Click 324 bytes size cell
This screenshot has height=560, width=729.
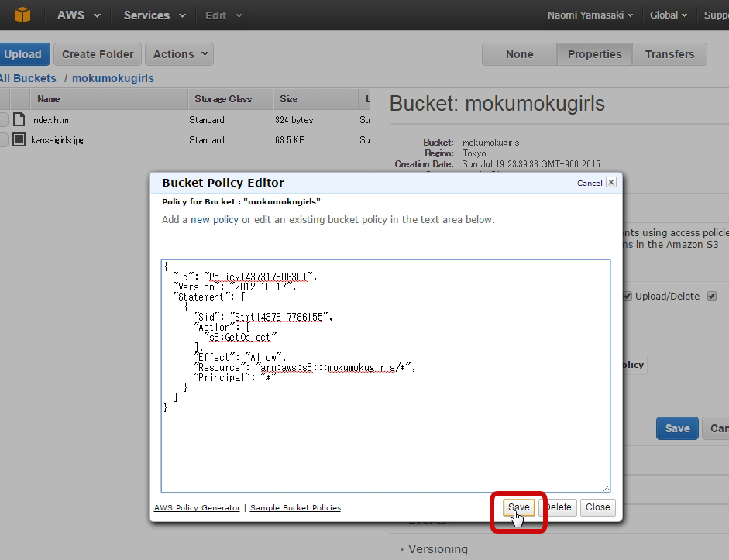pyautogui.click(x=294, y=120)
